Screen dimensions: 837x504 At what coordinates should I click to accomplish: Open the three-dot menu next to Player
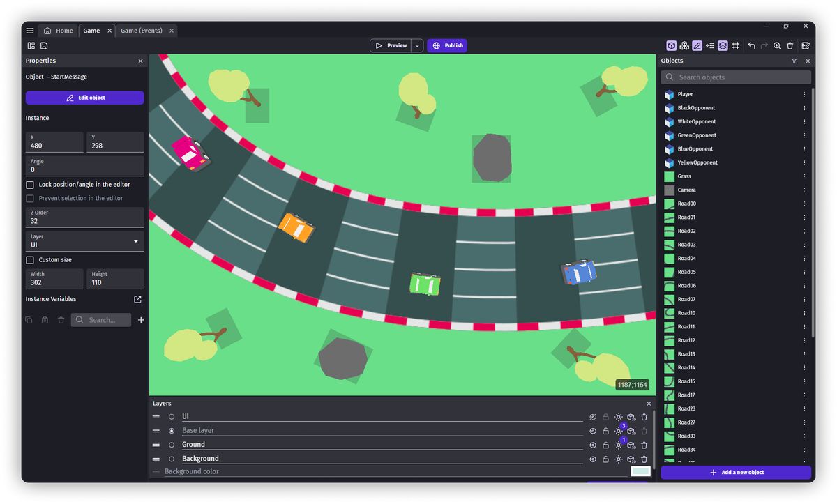[803, 94]
